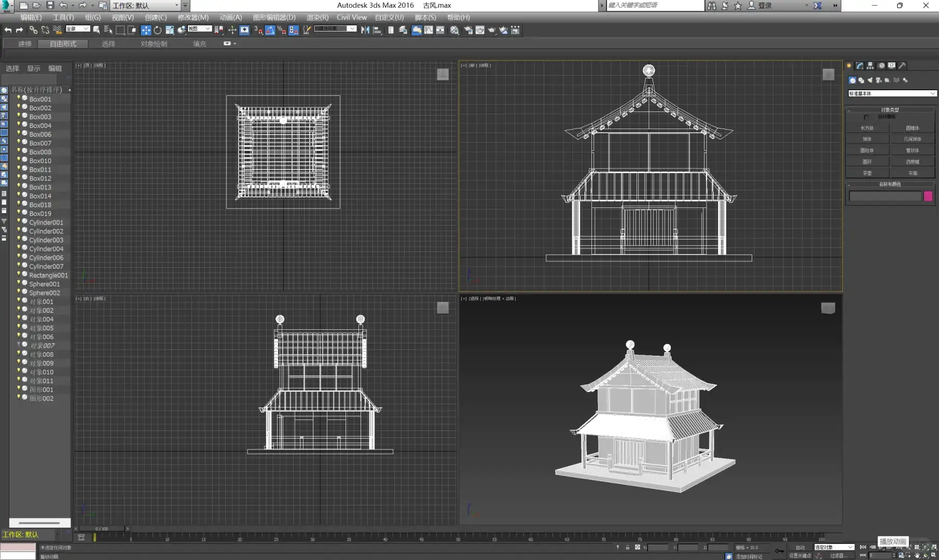Activate the Rotate tool
This screenshot has height=560, width=939.
coord(158,30)
